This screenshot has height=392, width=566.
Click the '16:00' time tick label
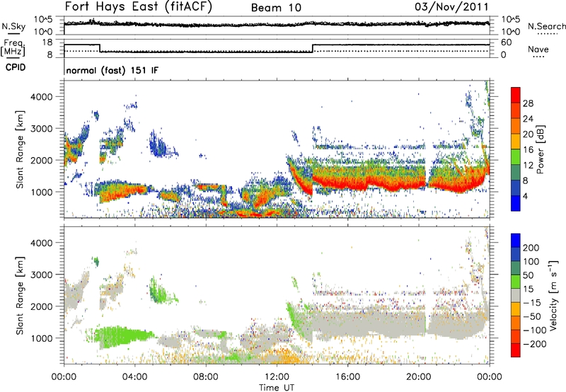point(347,377)
